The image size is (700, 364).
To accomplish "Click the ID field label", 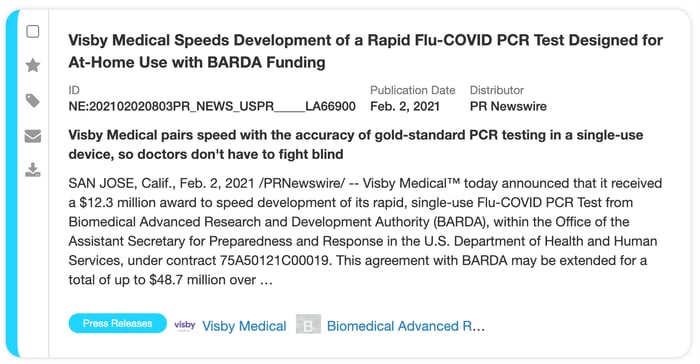I will [x=74, y=90].
